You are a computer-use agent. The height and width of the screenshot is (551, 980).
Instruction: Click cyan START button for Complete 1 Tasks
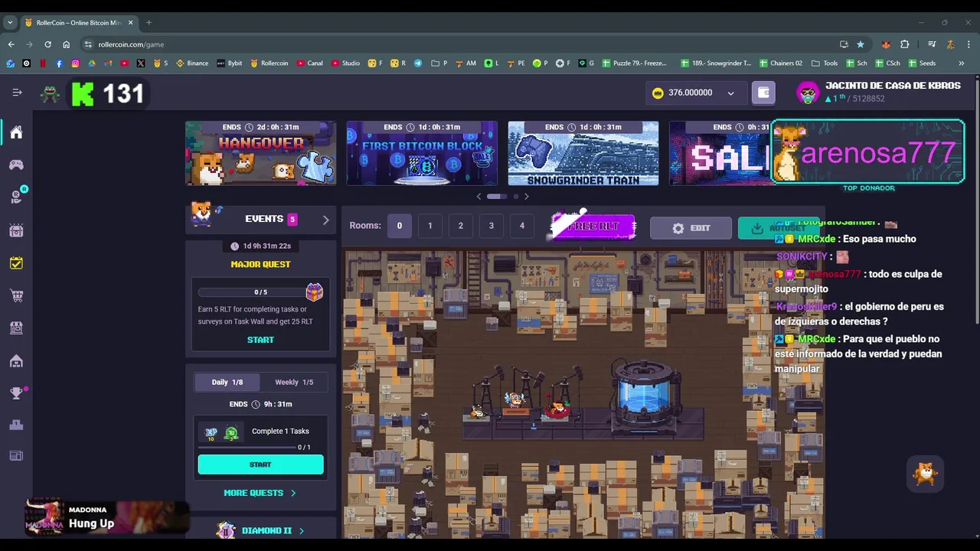pyautogui.click(x=260, y=465)
